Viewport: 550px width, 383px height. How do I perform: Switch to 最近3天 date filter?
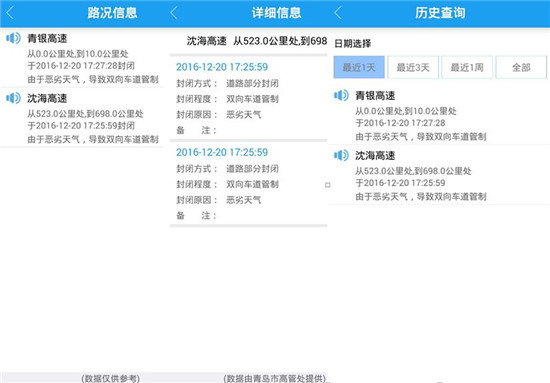point(413,67)
